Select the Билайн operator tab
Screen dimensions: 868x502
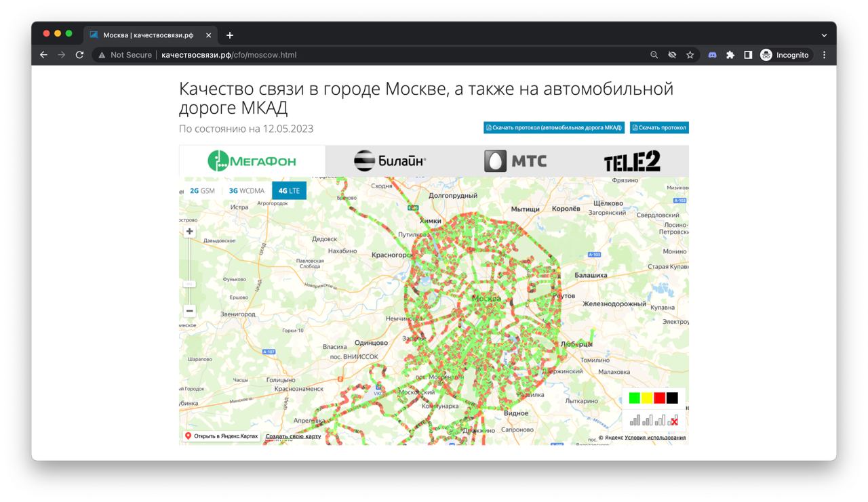(391, 161)
